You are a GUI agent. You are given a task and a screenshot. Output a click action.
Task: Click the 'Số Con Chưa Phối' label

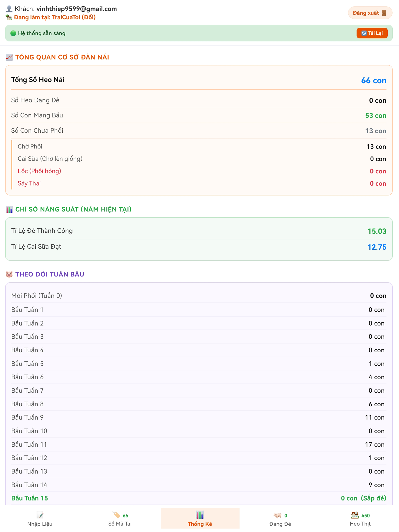(37, 130)
